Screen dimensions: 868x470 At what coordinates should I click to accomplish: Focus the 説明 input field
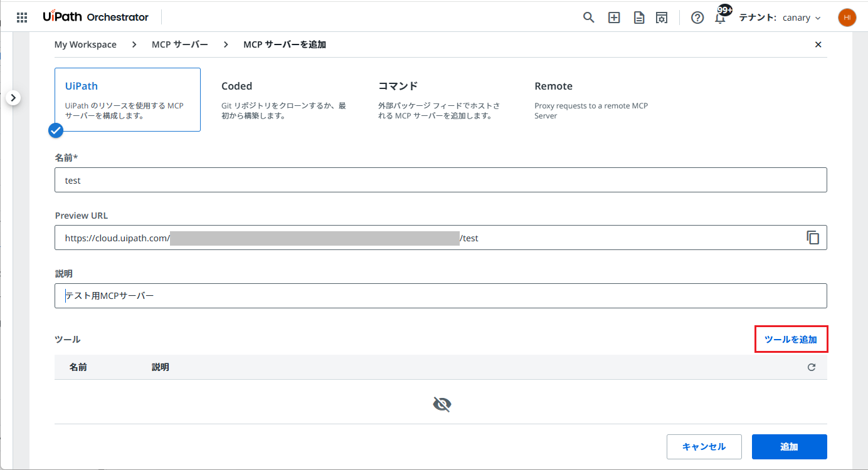point(440,296)
